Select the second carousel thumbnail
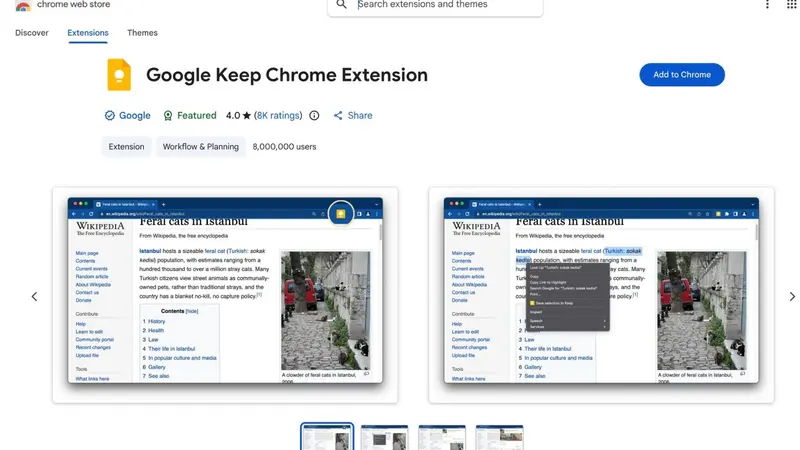 385,437
